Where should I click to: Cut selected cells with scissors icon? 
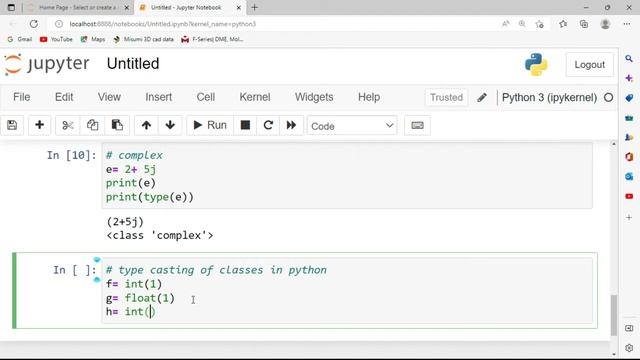click(x=68, y=125)
